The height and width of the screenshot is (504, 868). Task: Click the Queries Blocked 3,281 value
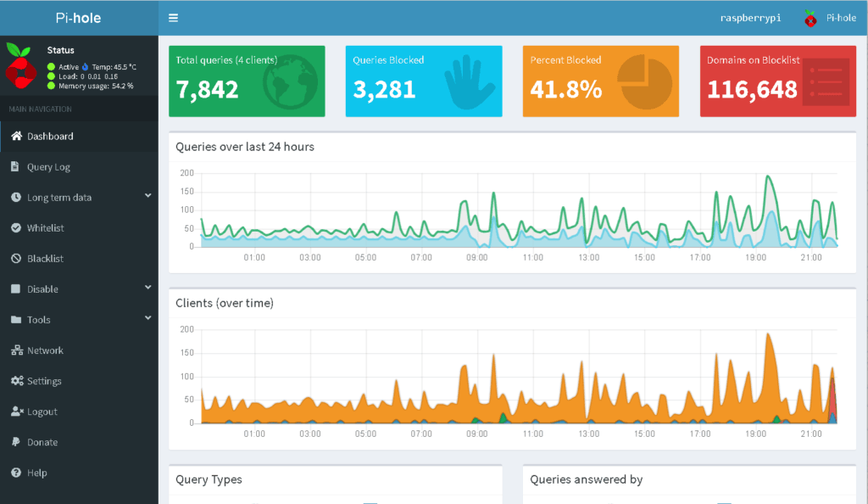[x=384, y=89]
